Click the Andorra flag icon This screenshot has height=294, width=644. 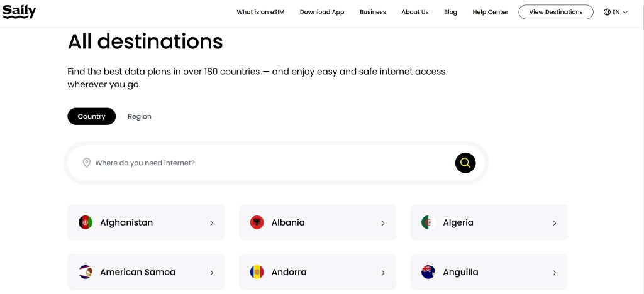tap(257, 272)
